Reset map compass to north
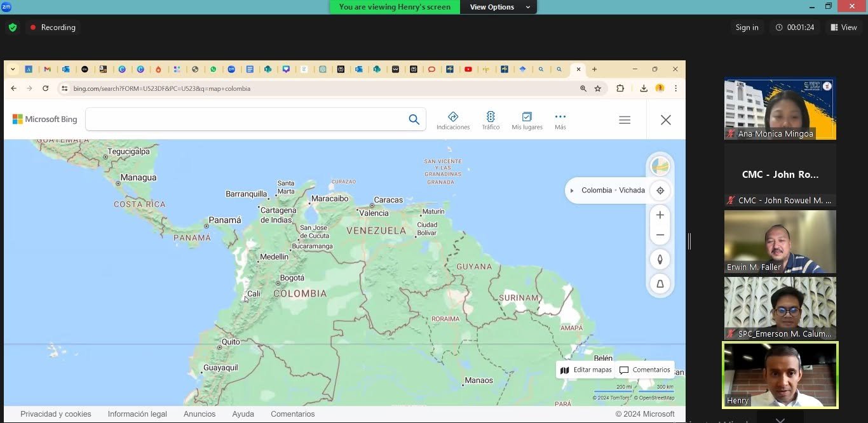The image size is (868, 423). pos(660,259)
